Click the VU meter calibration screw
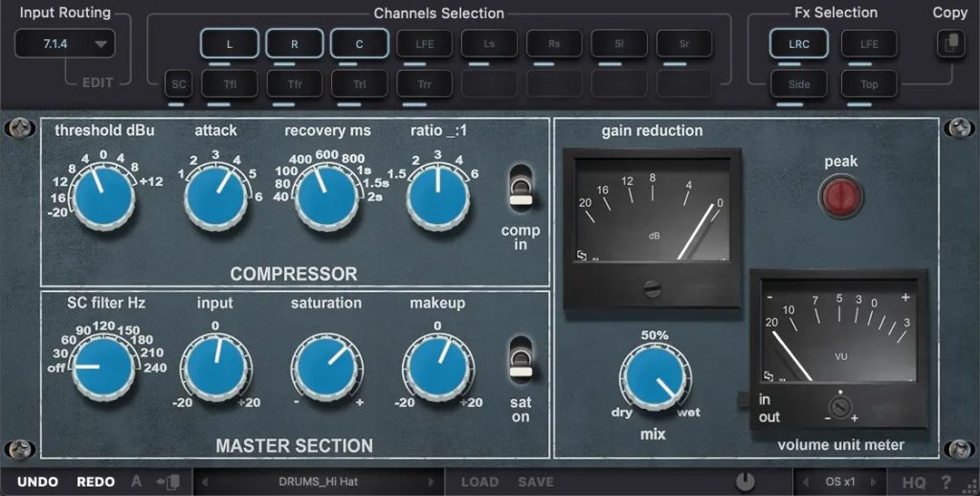Screen dimensions: 980x496 pyautogui.click(x=839, y=406)
